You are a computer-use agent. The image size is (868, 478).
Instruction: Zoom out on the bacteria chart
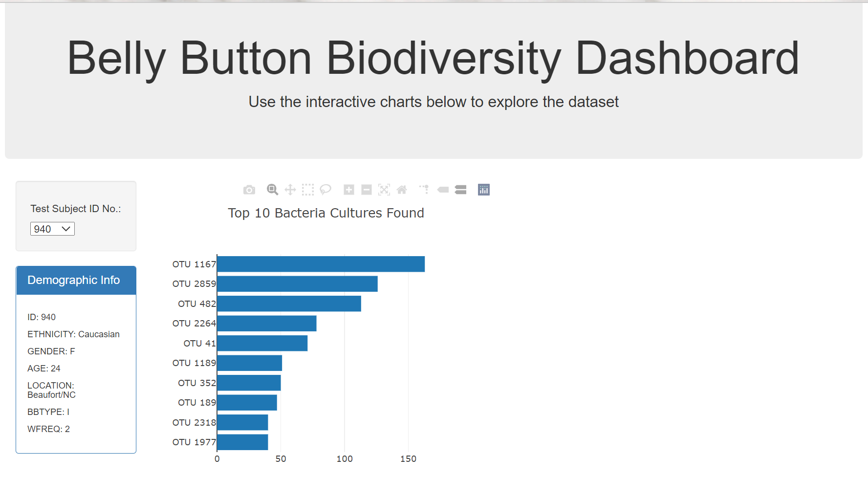coord(367,190)
